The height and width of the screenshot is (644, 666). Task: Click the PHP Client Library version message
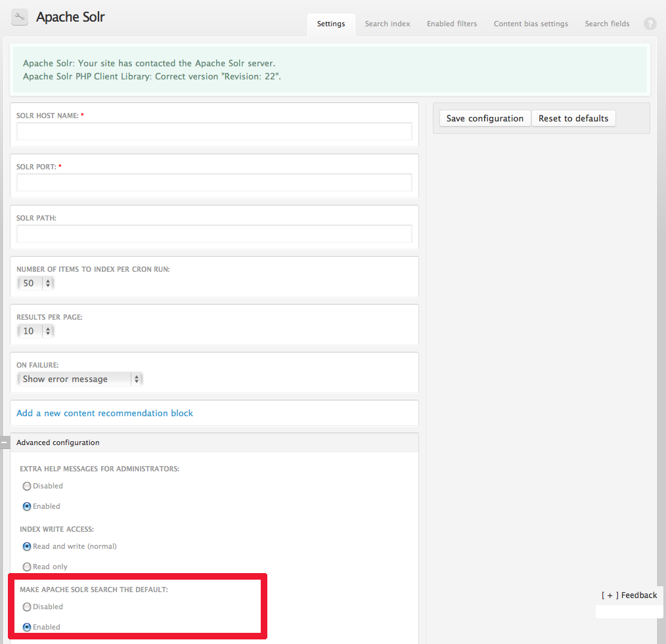coord(152,76)
